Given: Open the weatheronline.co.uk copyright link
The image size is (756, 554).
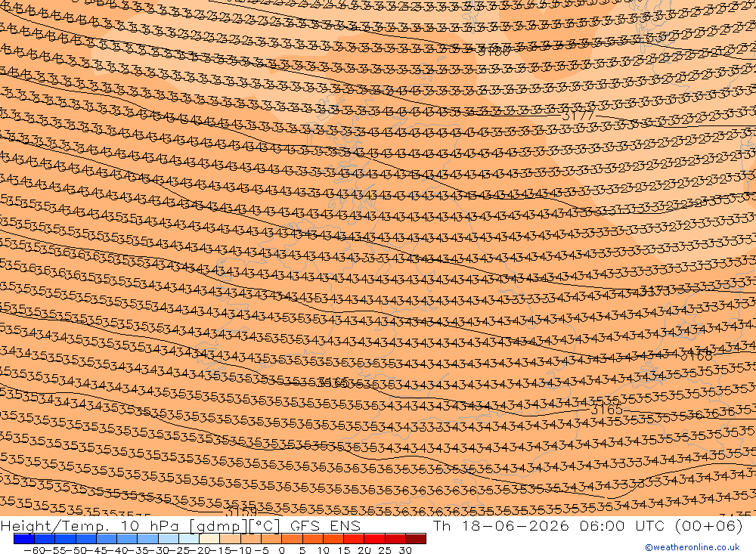Looking at the screenshot, I should tap(692, 547).
